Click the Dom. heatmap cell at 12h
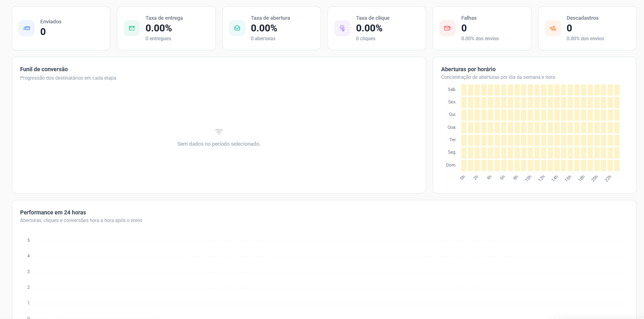The height and width of the screenshot is (319, 644). tap(544, 165)
